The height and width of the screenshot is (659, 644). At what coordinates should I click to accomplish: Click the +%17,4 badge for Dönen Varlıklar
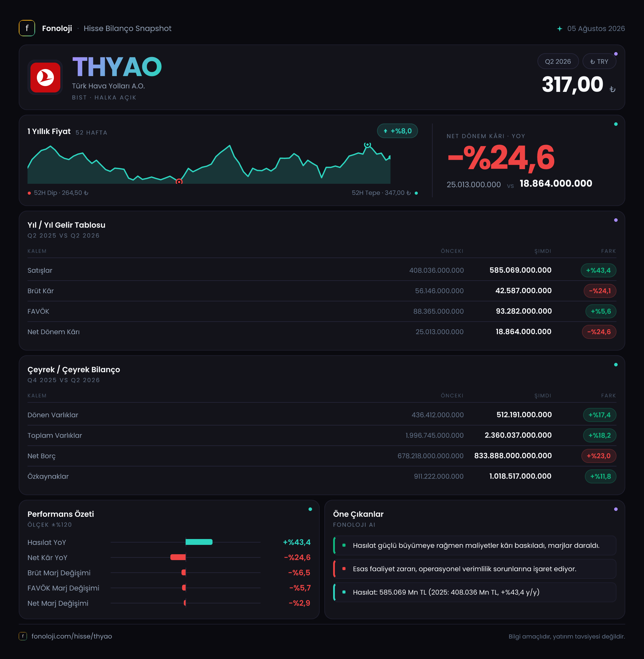(599, 415)
